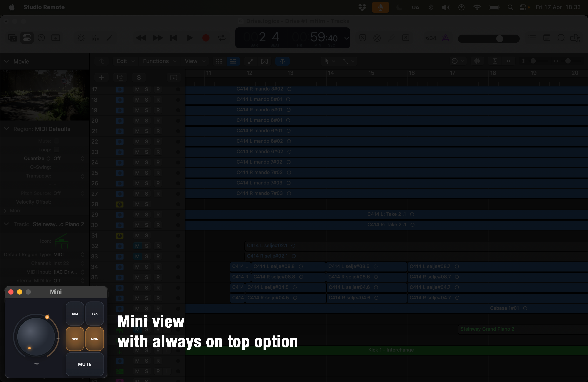
Task: Click the DIM button in the Mini window
Action: [x=75, y=313]
